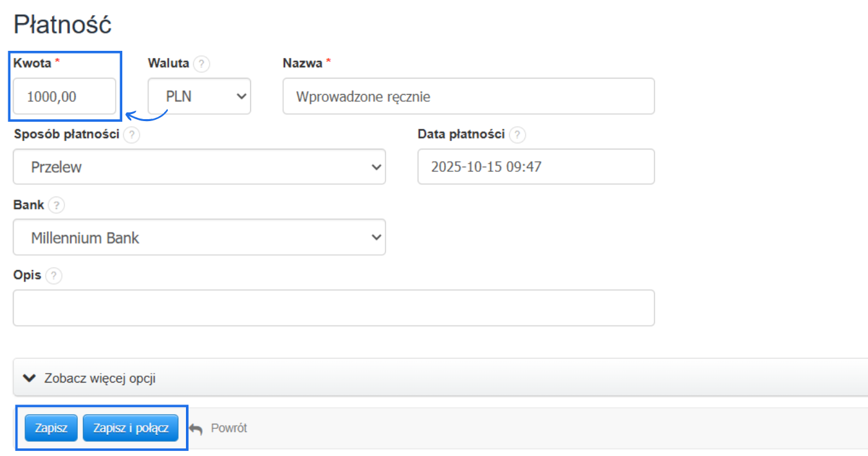Click the Płatność page heading
This screenshot has height=456, width=868.
tap(62, 25)
